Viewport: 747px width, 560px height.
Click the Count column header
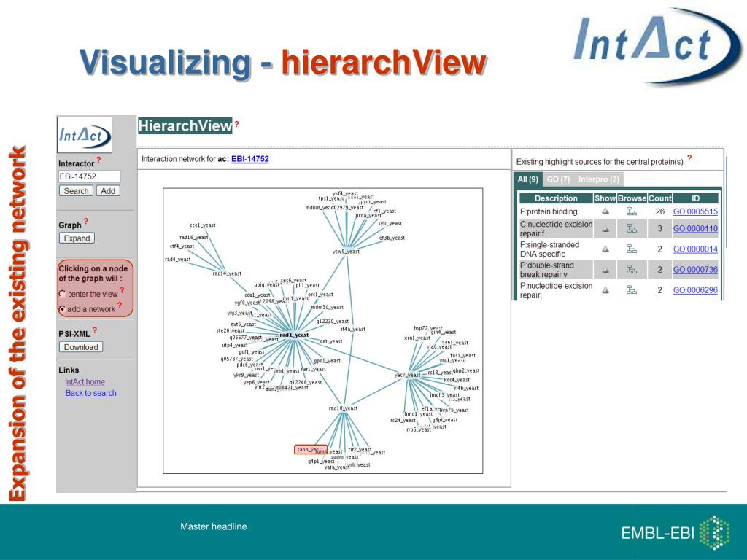point(659,198)
